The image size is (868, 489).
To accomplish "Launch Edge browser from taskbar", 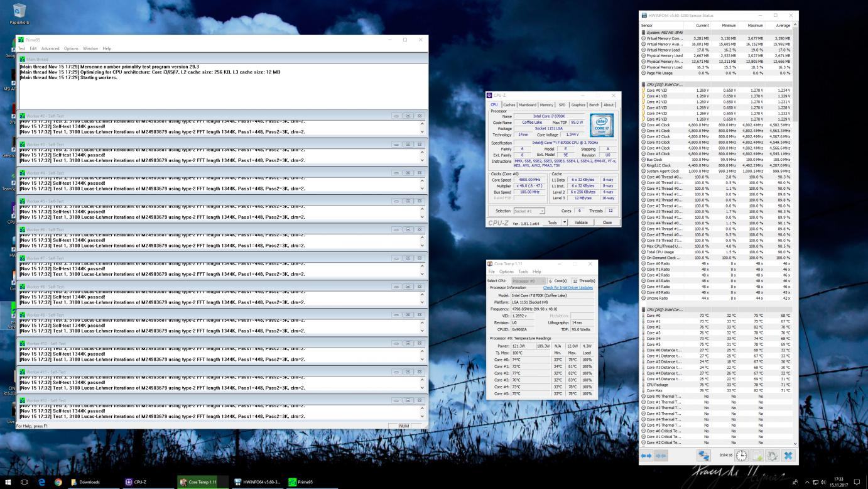I will (x=42, y=482).
